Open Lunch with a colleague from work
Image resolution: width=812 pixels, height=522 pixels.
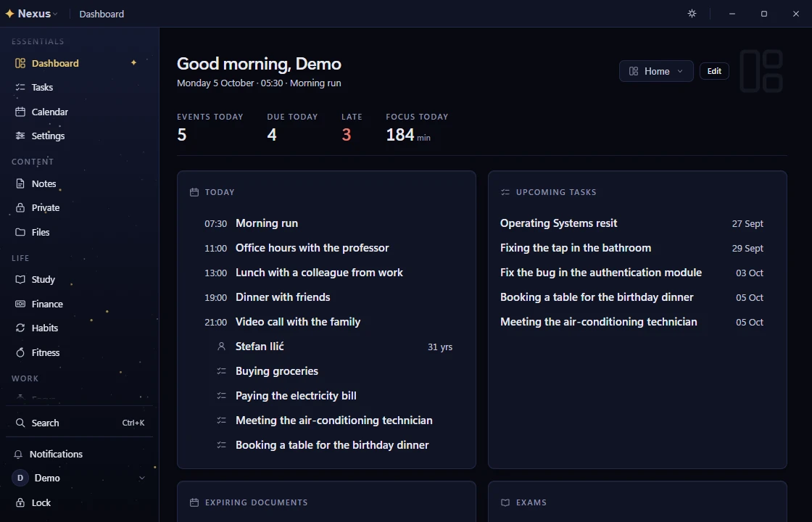[x=326, y=273]
